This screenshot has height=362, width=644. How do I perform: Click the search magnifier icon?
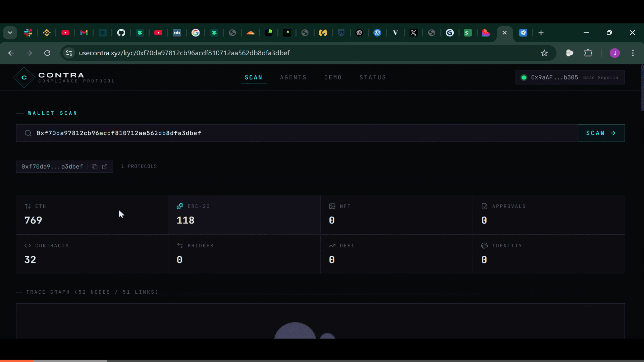click(x=28, y=133)
